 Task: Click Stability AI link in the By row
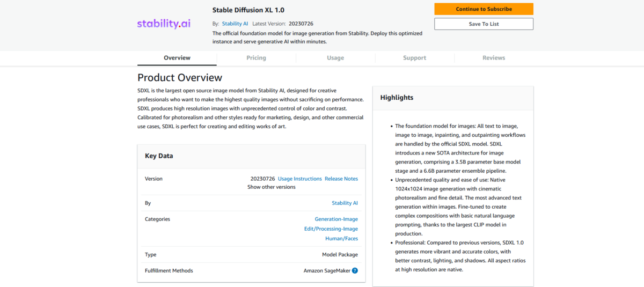(345, 203)
